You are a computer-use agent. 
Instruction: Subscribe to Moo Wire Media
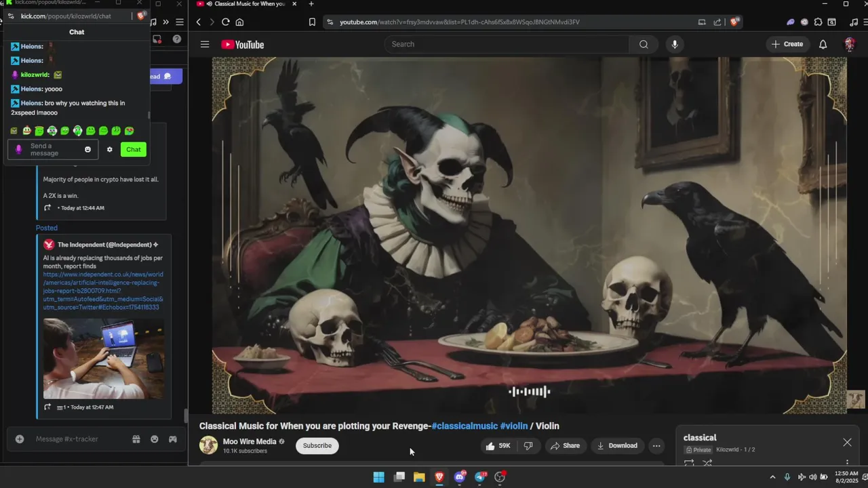point(317,446)
